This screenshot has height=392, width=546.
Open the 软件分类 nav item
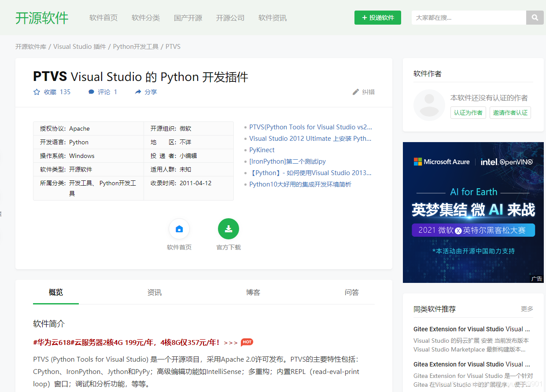pyautogui.click(x=146, y=18)
